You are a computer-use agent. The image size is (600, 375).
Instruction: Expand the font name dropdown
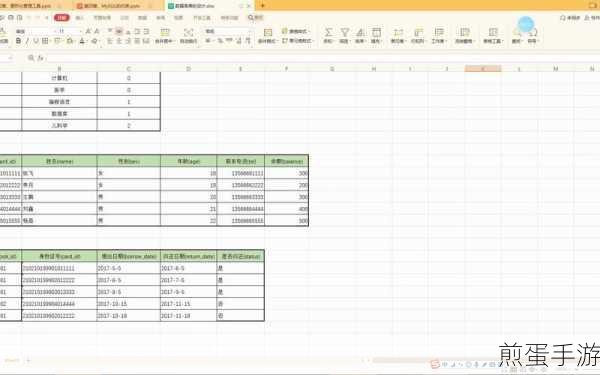click(55, 31)
